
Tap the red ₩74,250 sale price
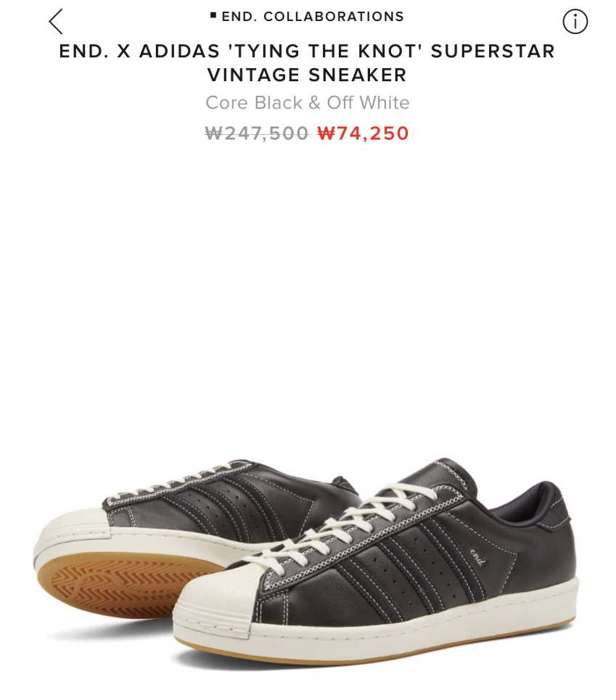tap(363, 133)
